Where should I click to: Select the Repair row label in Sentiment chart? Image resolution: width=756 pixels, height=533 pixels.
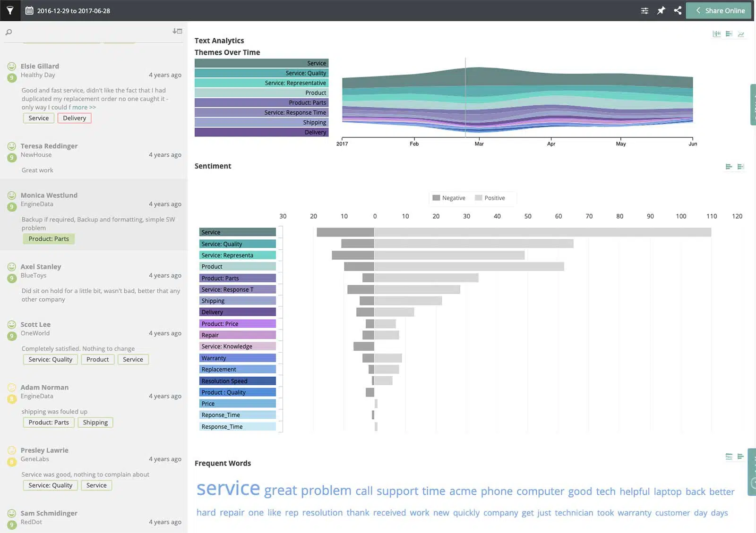(238, 335)
